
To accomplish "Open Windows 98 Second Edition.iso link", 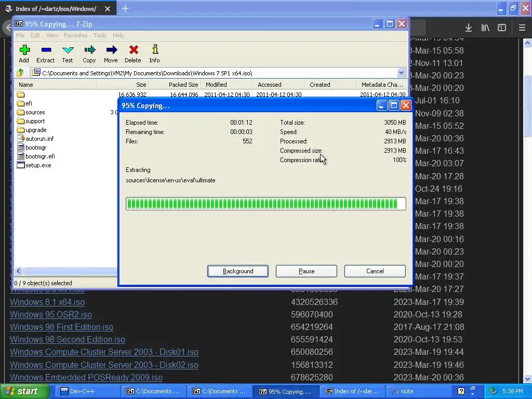I will pos(68,340).
